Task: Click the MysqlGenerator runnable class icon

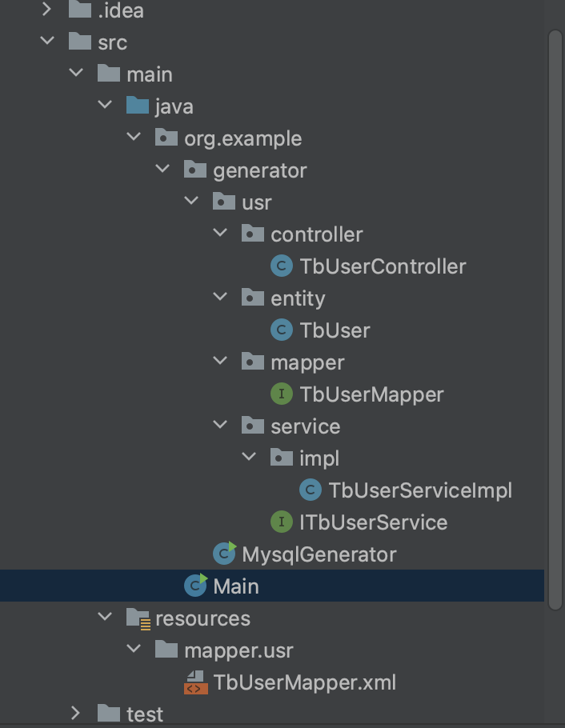Action: pyautogui.click(x=224, y=554)
